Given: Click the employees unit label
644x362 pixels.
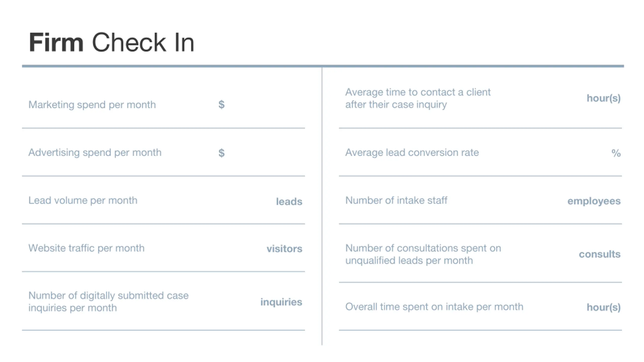Looking at the screenshot, I should [594, 201].
